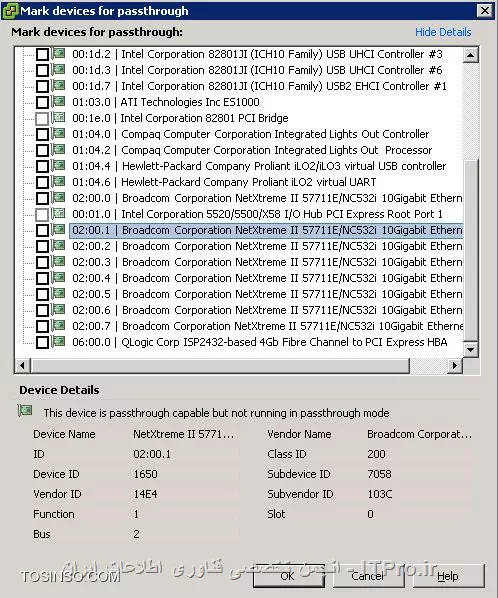Select the 02:00.3 Broadcom NetXtreme row
498x598 pixels.
click(x=267, y=262)
